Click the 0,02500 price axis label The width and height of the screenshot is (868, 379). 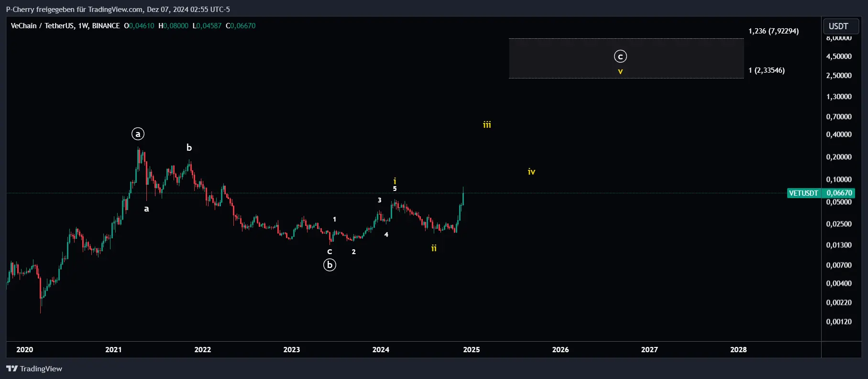coord(839,223)
